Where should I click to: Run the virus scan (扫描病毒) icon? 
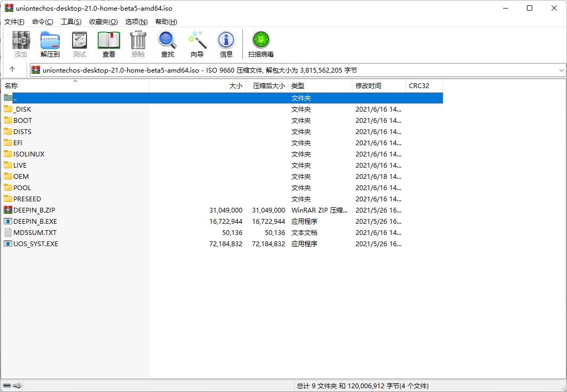coord(261,44)
